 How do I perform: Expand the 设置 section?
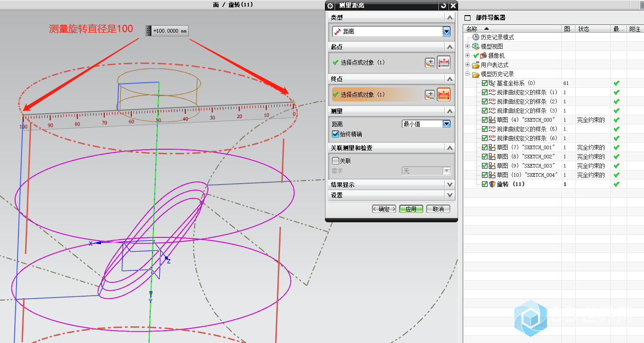pos(449,195)
